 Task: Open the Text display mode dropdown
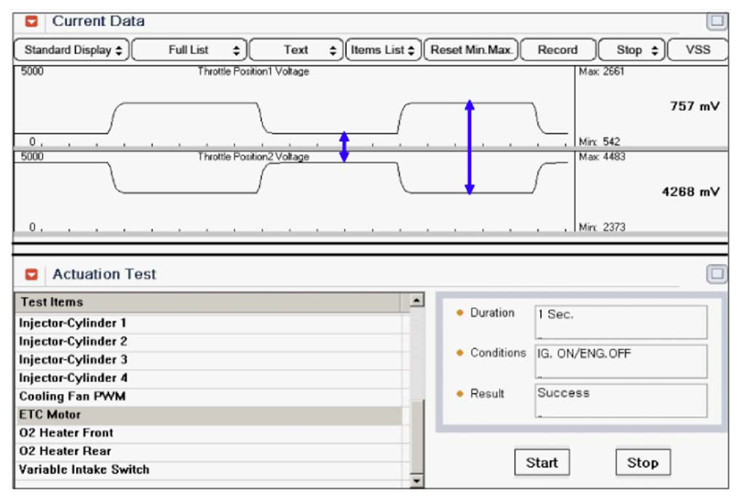pos(296,49)
